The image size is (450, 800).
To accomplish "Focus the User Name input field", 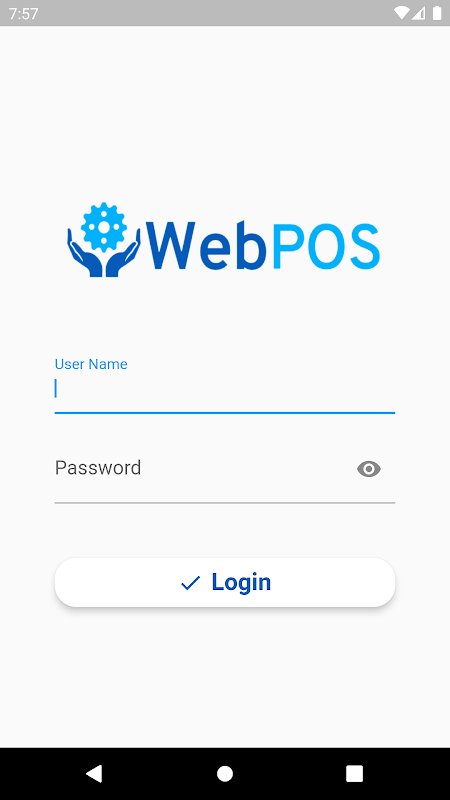I will tap(225, 385).
